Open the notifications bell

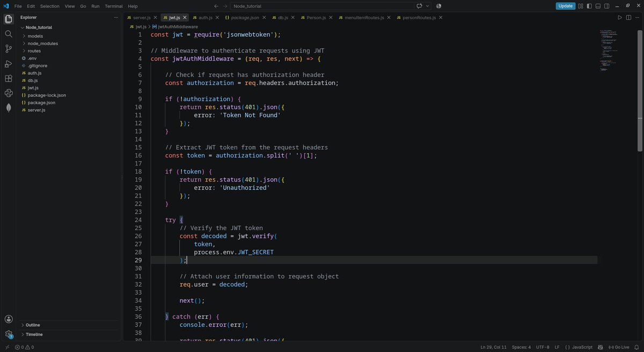(636, 347)
